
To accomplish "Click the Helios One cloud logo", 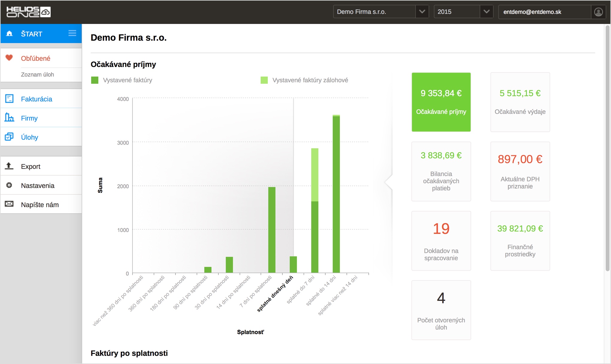I will click(29, 12).
